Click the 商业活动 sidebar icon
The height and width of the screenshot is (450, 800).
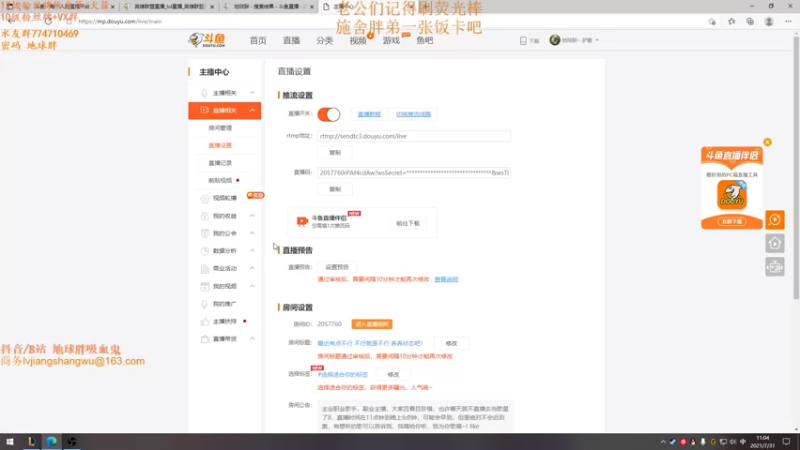[x=205, y=268]
